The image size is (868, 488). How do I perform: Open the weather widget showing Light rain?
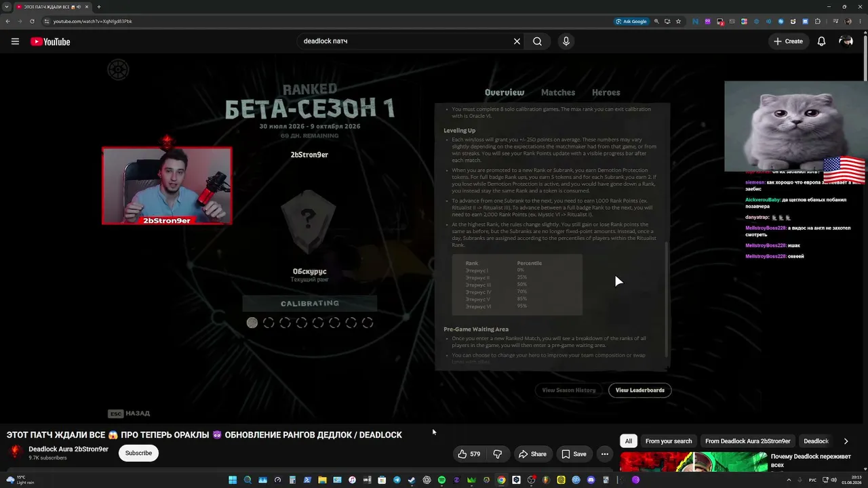point(20,480)
